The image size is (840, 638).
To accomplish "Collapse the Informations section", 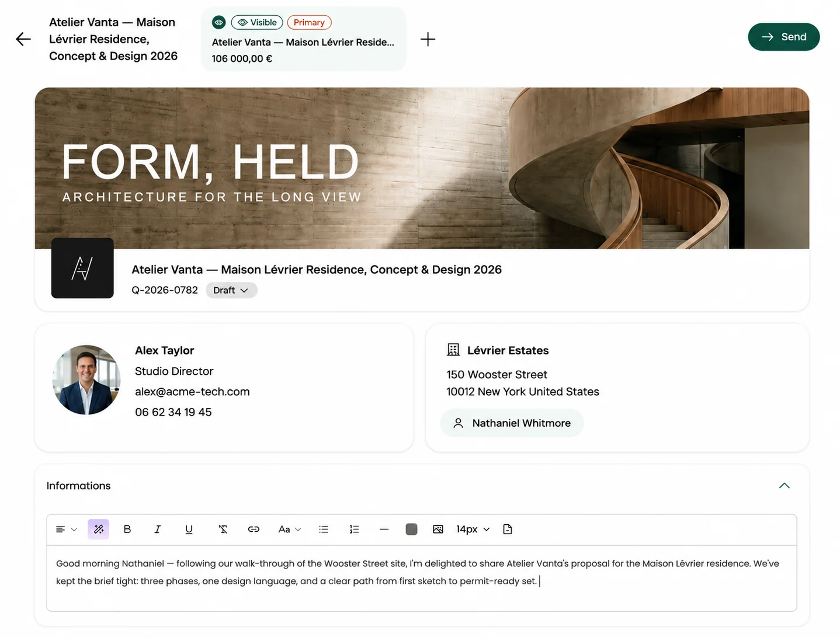I will 784,486.
